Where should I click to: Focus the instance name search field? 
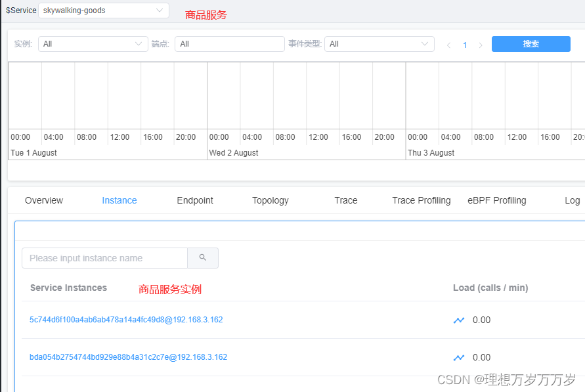click(104, 258)
